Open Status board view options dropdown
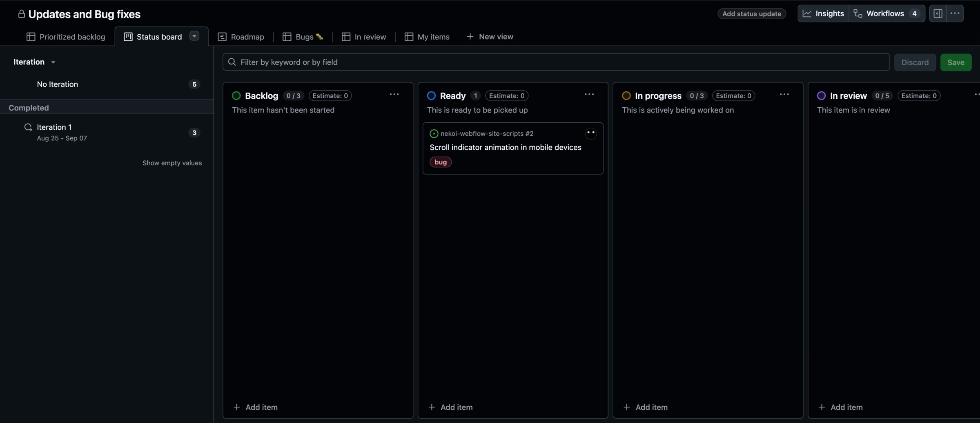Screen dimensions: 980x423 (194, 36)
